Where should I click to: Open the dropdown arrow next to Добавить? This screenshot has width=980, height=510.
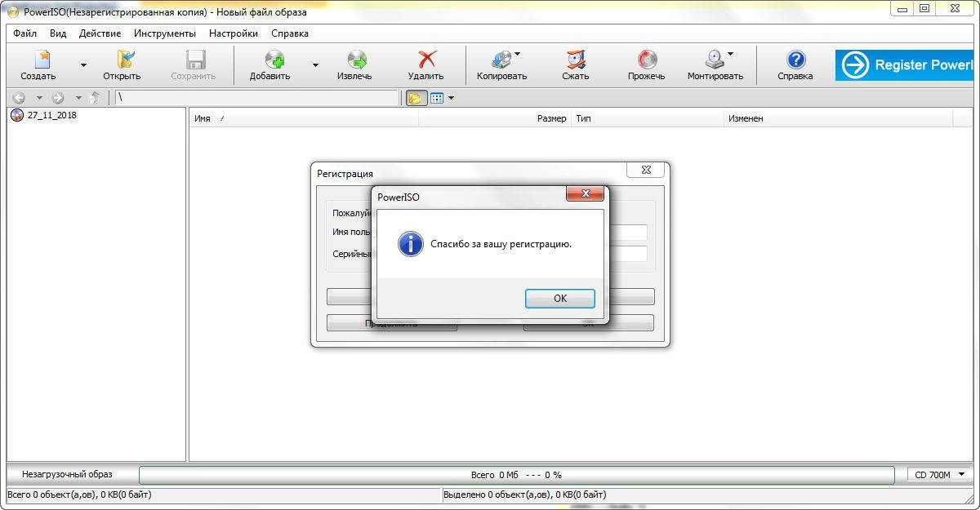coord(315,65)
